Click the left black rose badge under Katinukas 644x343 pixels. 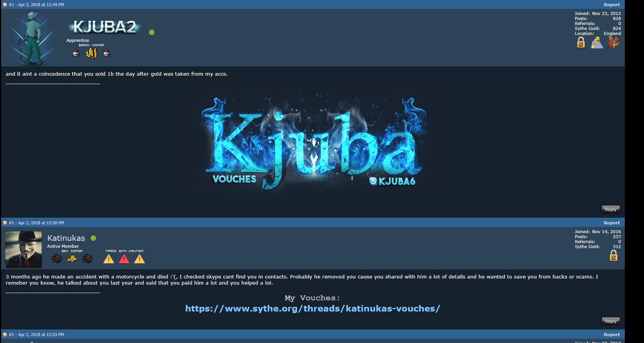(x=57, y=258)
